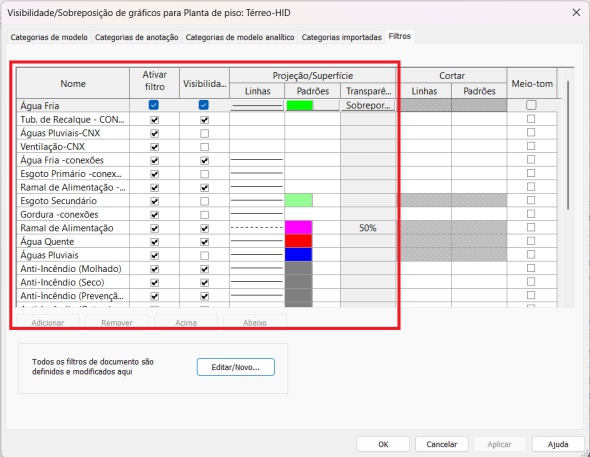Open Categorias de modelo analítico tab
This screenshot has height=457, width=590.
(240, 37)
